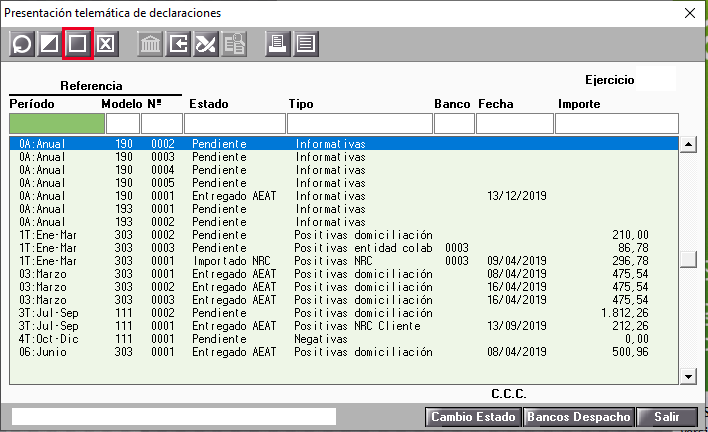Click the Cambio Estado button
This screenshot has height=432, width=708.
coord(473,417)
